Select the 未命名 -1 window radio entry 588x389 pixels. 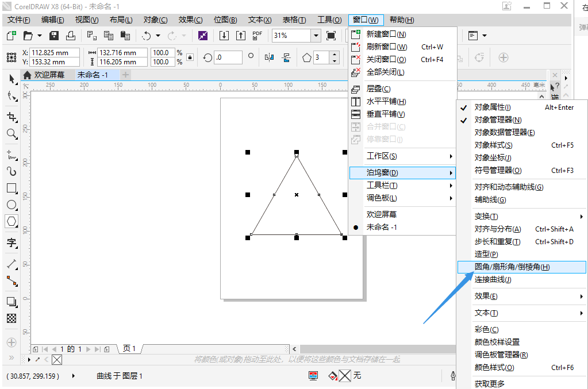click(403, 227)
